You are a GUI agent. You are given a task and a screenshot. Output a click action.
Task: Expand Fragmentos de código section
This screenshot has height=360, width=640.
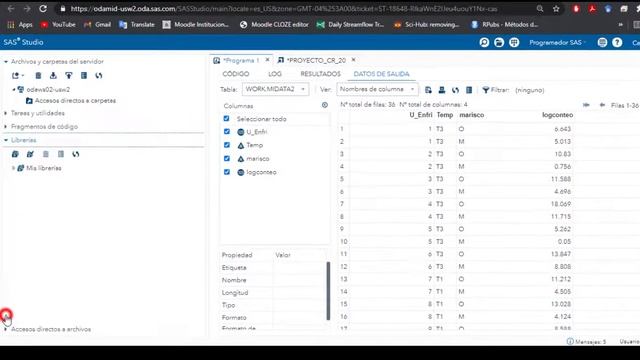coord(6,127)
